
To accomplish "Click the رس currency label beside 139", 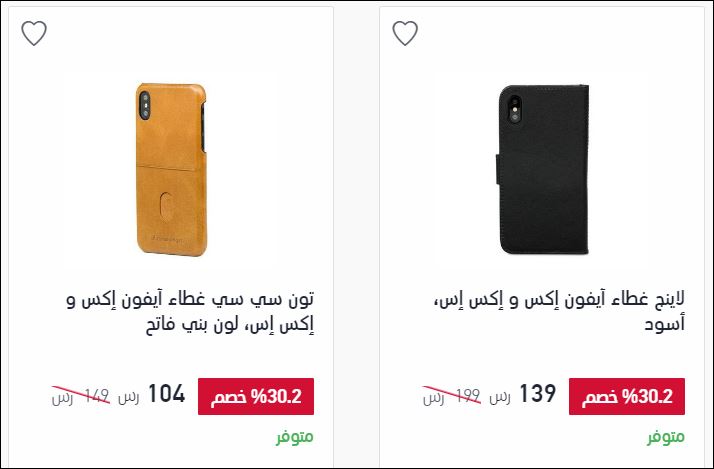I will point(500,398).
